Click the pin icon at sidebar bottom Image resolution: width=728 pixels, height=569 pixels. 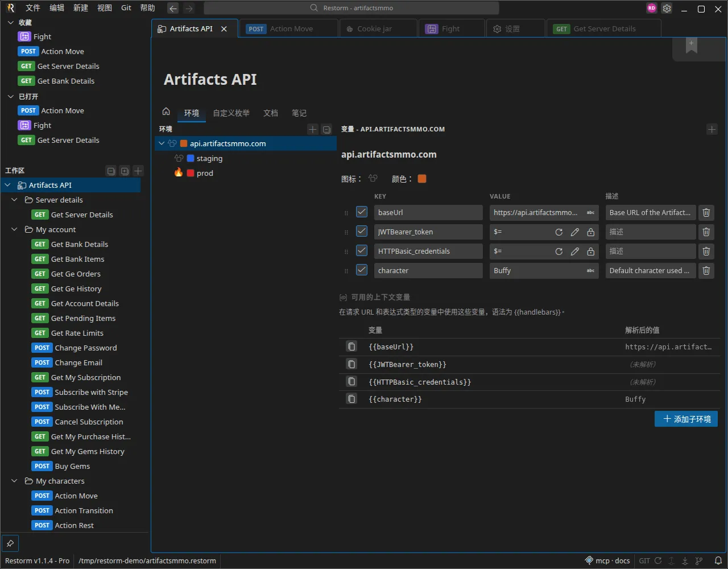tap(10, 543)
